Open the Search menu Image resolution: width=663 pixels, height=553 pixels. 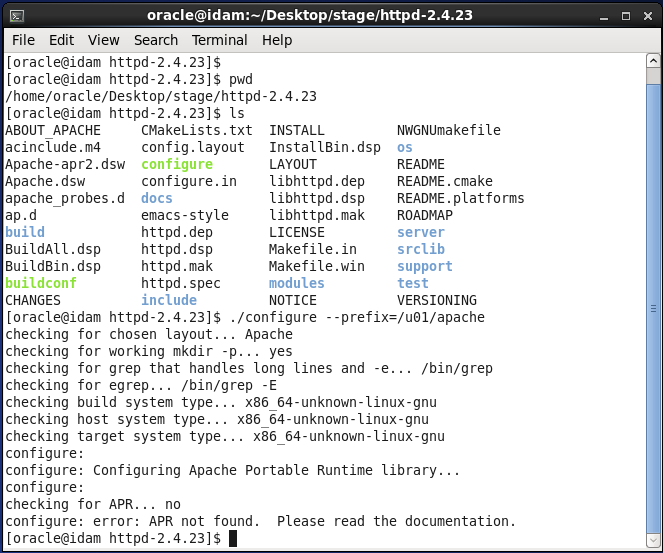156,40
